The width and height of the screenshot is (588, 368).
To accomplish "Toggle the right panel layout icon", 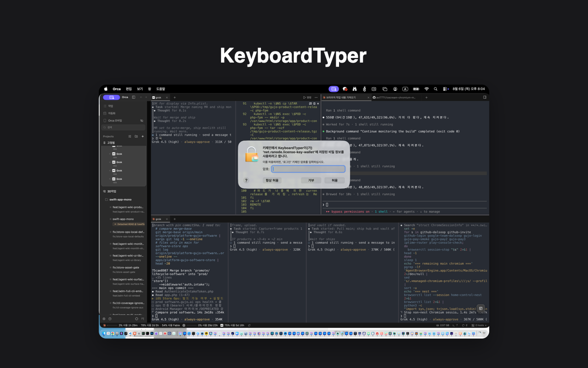I will point(484,98).
